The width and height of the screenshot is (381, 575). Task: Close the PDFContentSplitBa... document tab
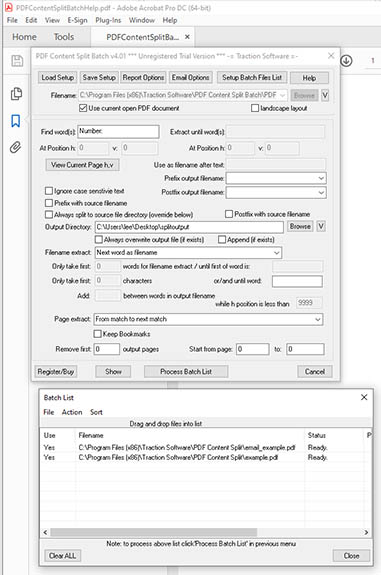(x=187, y=37)
